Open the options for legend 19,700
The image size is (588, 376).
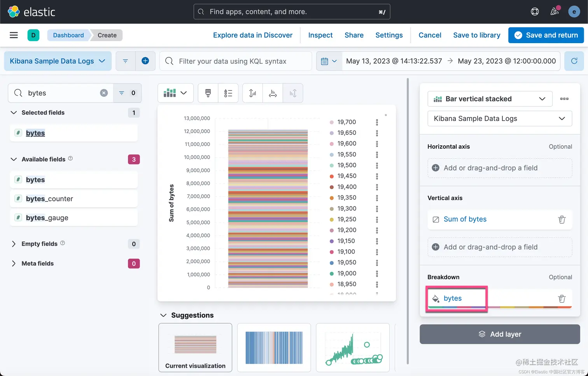[x=377, y=122]
